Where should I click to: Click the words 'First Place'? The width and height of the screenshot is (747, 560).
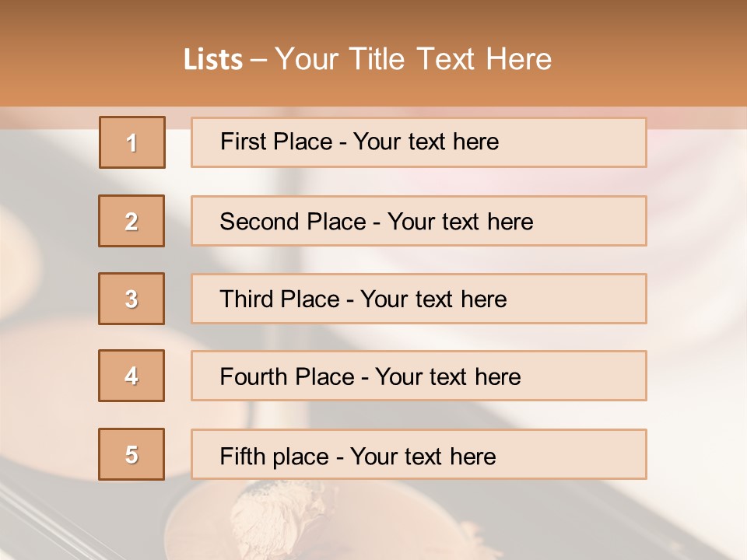tap(277, 142)
